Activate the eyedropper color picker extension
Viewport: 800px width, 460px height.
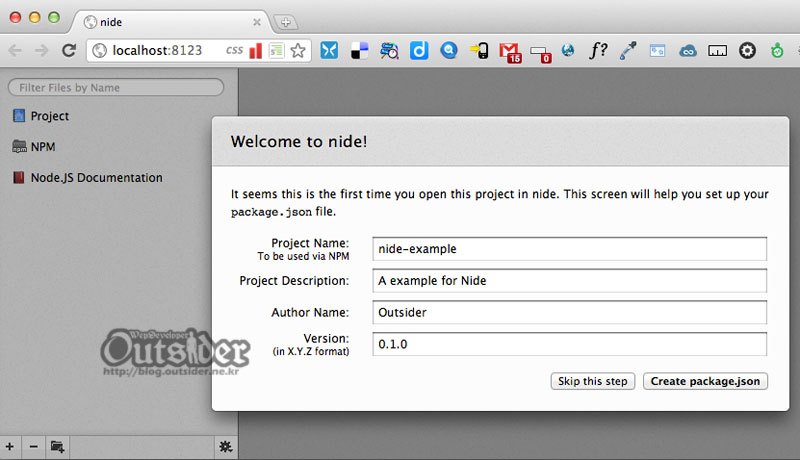pyautogui.click(x=628, y=50)
